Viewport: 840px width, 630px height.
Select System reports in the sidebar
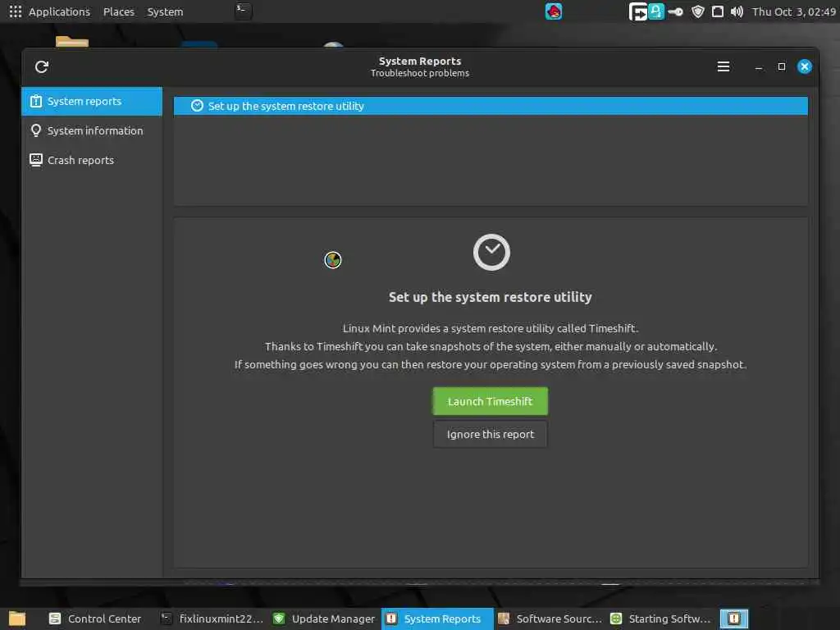(92, 101)
